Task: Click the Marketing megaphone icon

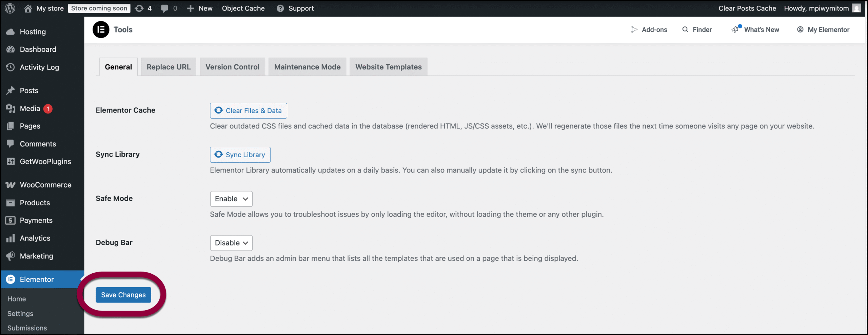Action: pyautogui.click(x=11, y=256)
